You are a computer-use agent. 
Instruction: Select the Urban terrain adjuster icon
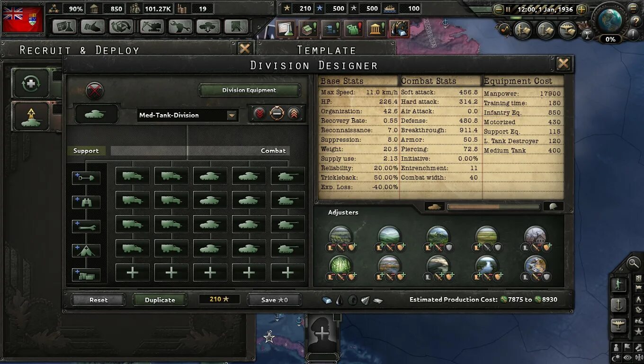point(535,236)
